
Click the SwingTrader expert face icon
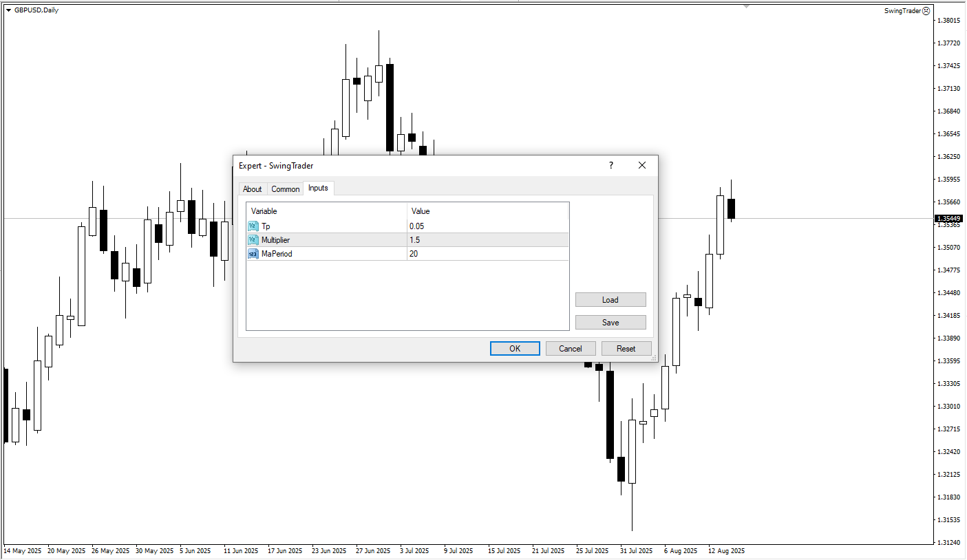click(x=926, y=10)
